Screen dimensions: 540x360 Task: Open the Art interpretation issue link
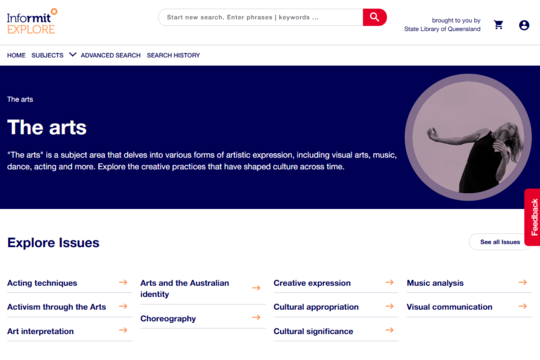point(40,331)
